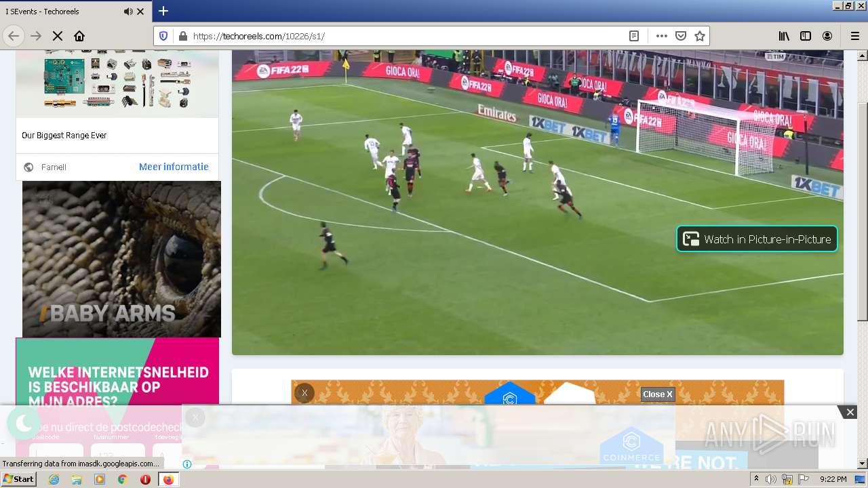Show the sidebars panel
This screenshot has height=488, width=868.
pos(806,36)
